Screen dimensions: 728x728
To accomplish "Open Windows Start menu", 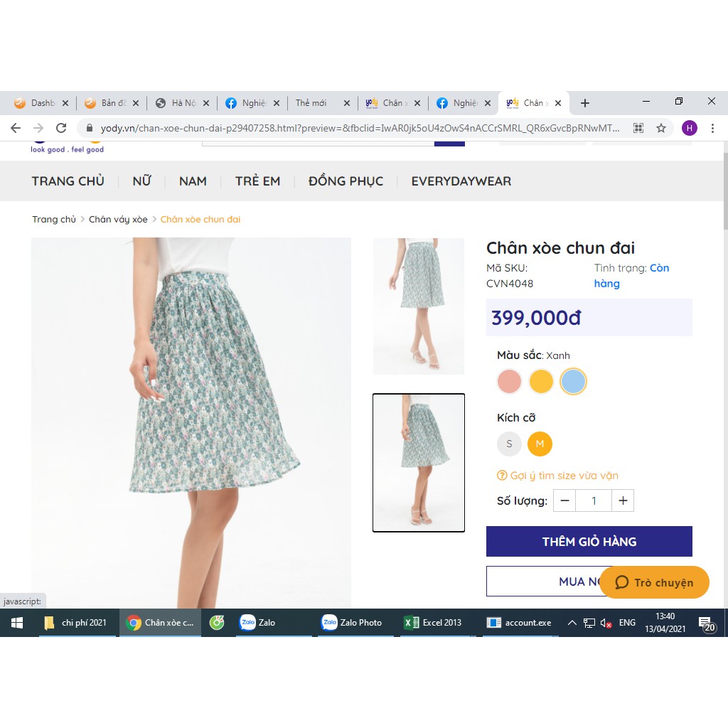I will coord(17,623).
